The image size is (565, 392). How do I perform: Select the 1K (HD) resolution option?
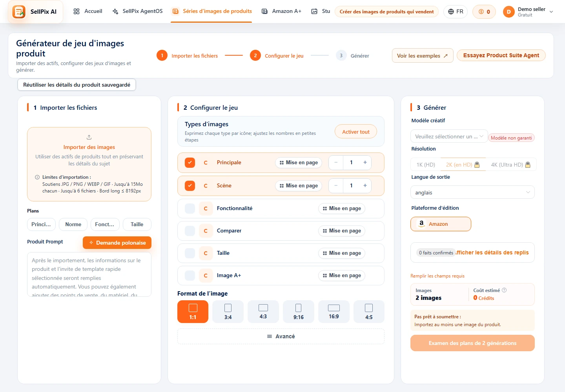click(x=426, y=165)
